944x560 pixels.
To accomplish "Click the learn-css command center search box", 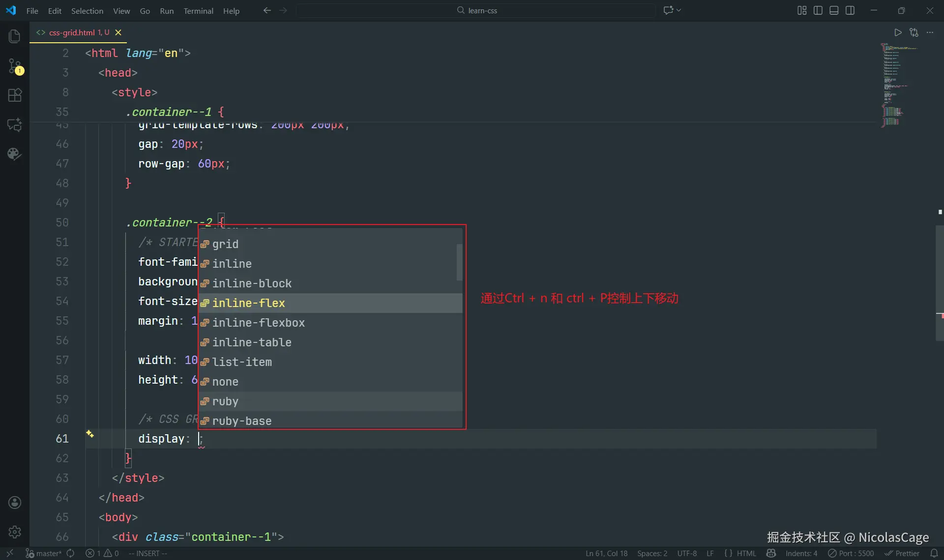I will point(476,10).
